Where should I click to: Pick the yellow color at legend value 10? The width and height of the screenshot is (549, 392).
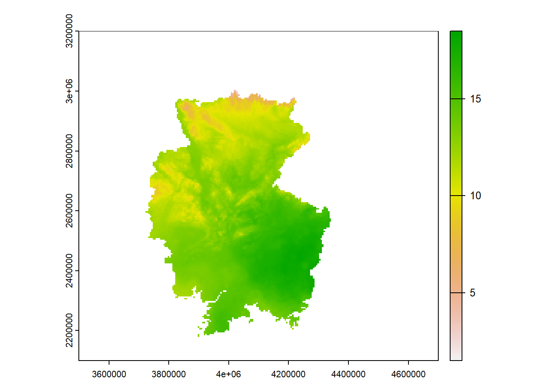(456, 196)
